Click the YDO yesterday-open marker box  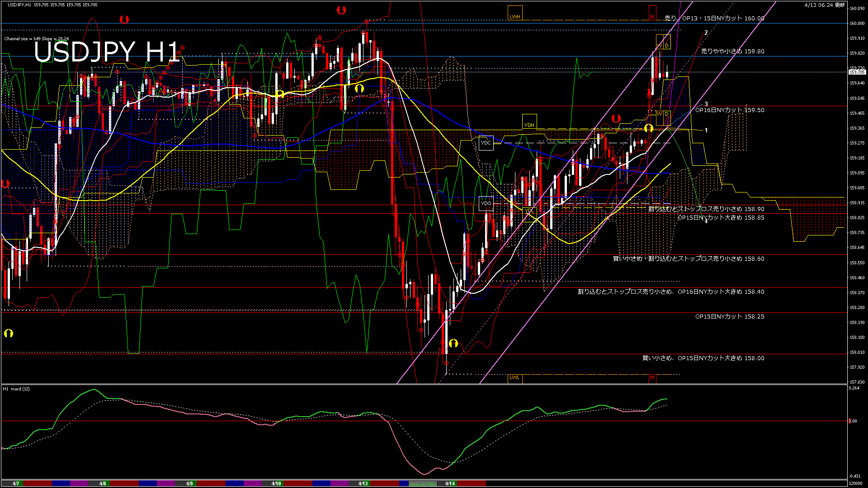tap(486, 203)
